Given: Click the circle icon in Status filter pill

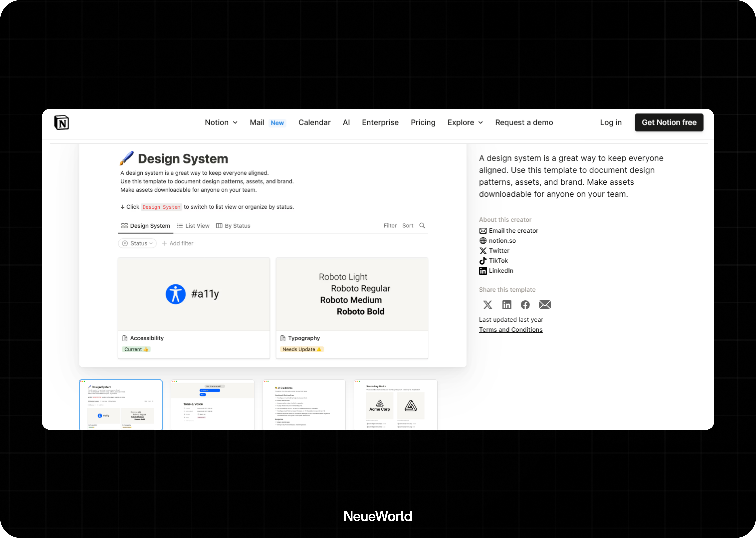Looking at the screenshot, I should (125, 244).
